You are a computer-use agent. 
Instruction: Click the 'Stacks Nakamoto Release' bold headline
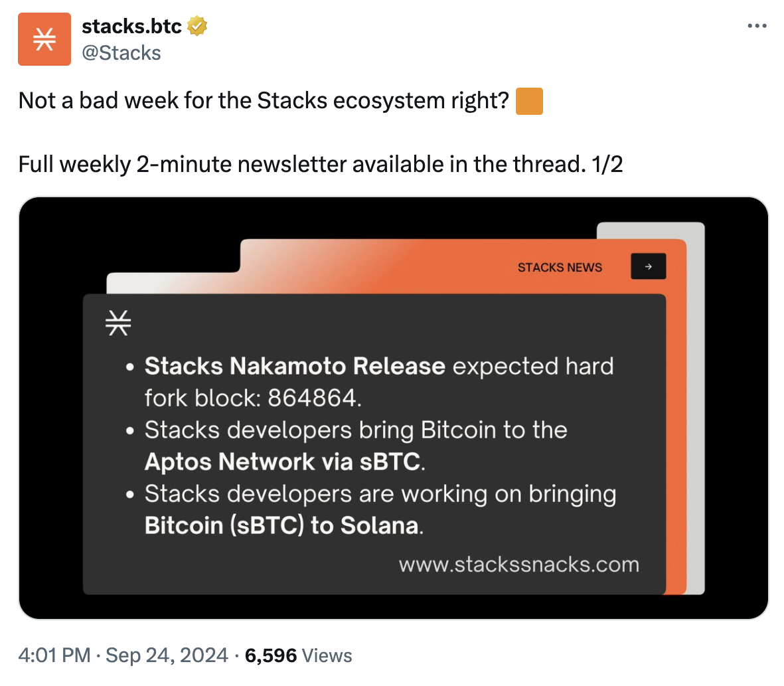coord(295,366)
